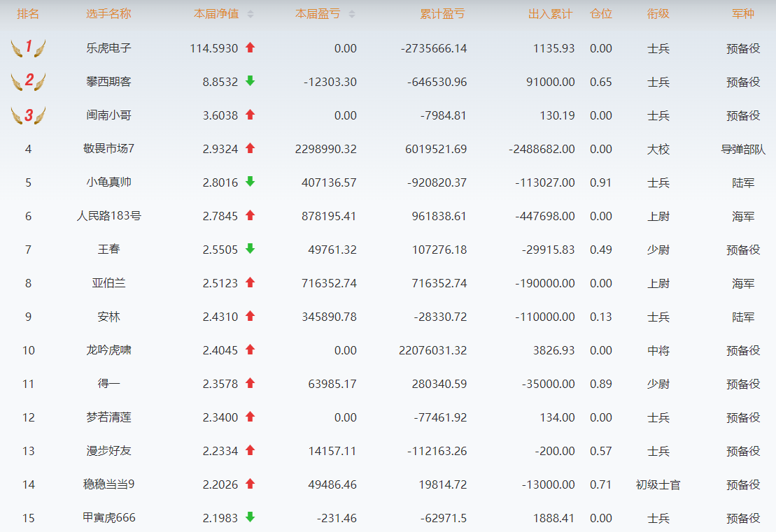The image size is (776, 532).
Task: Click the rank 1 laurel badge
Action: point(28,48)
